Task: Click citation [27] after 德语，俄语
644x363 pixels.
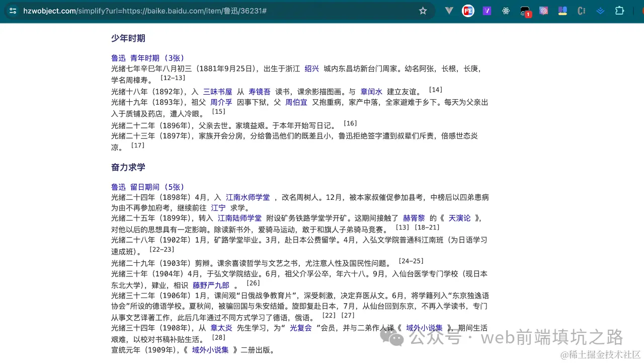Action: [x=348, y=316]
